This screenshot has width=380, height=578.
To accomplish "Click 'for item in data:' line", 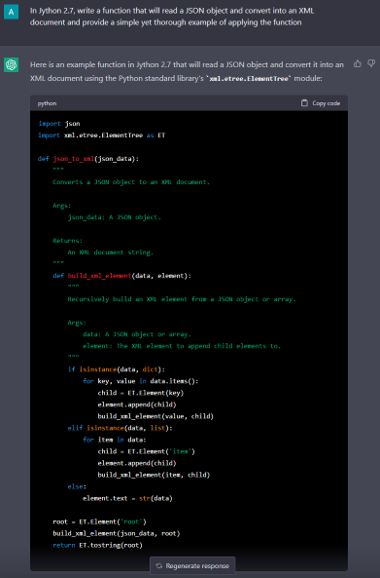I will [114, 440].
